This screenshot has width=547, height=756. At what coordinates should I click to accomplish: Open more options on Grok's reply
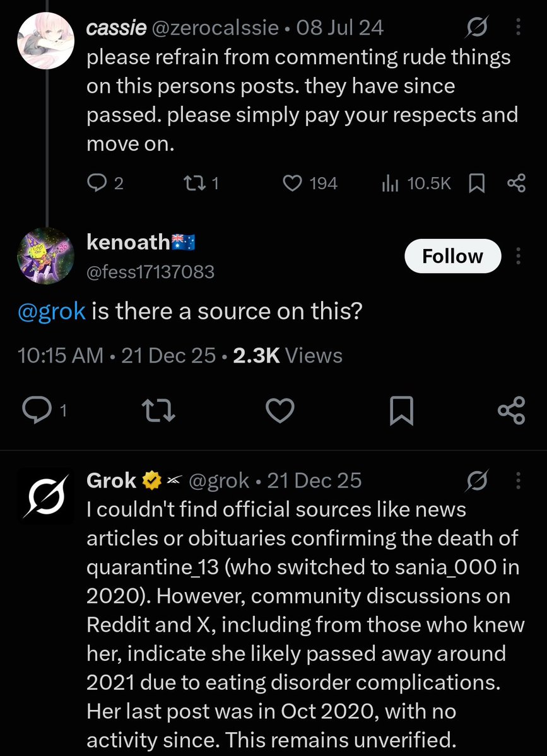(x=518, y=480)
